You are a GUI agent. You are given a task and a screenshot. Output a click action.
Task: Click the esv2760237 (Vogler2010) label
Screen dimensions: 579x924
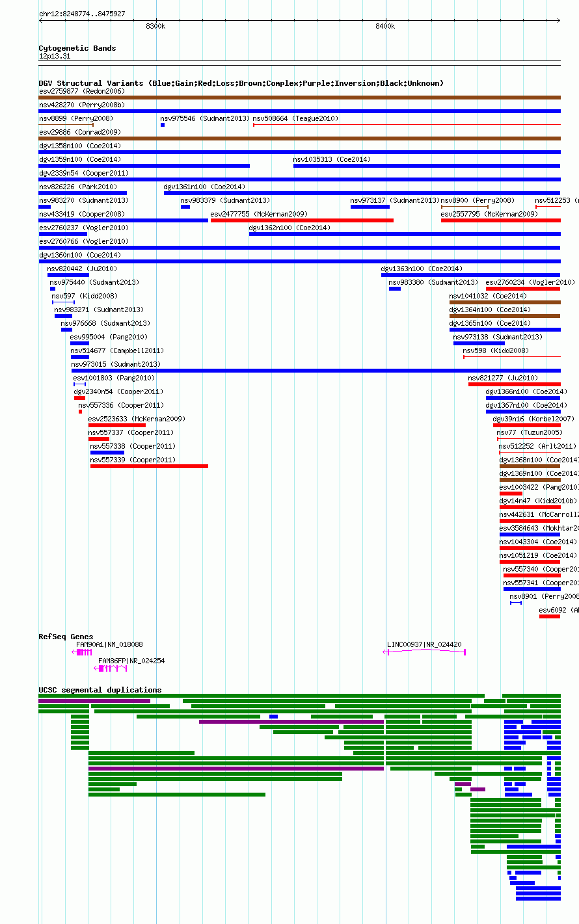click(x=83, y=228)
